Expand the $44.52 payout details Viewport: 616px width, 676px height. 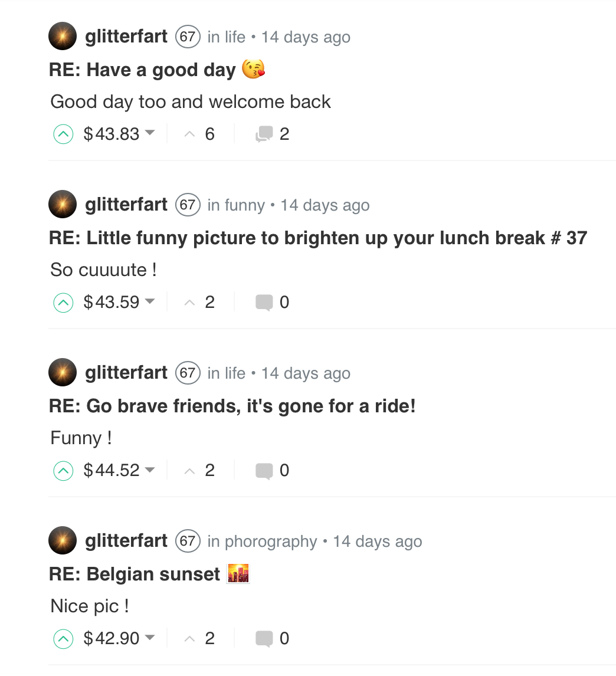click(150, 470)
